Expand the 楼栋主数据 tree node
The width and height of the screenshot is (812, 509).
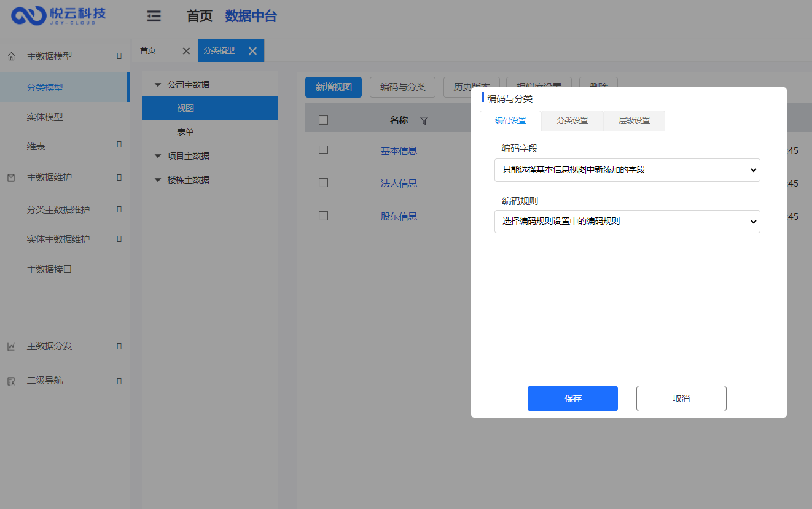coord(158,180)
